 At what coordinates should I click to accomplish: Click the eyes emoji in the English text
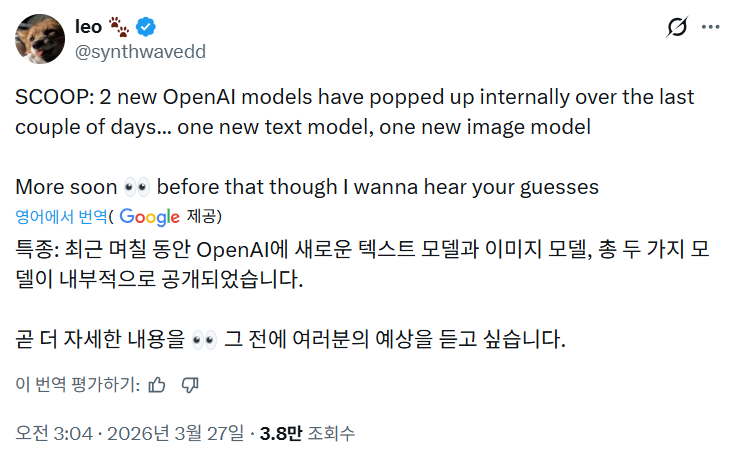135,187
